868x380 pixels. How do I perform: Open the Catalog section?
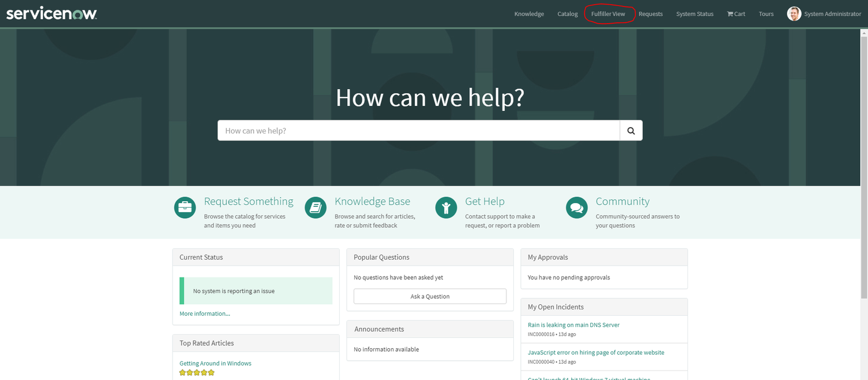[567, 13]
